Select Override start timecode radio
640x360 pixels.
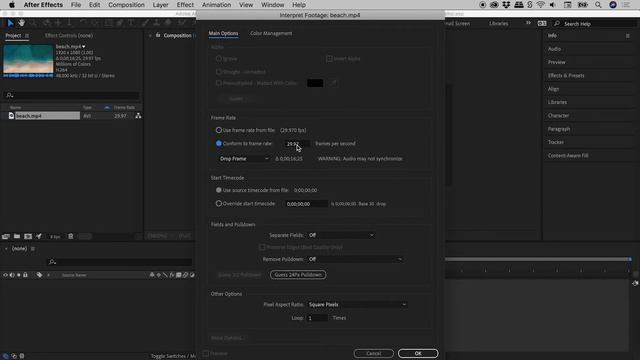(x=219, y=203)
